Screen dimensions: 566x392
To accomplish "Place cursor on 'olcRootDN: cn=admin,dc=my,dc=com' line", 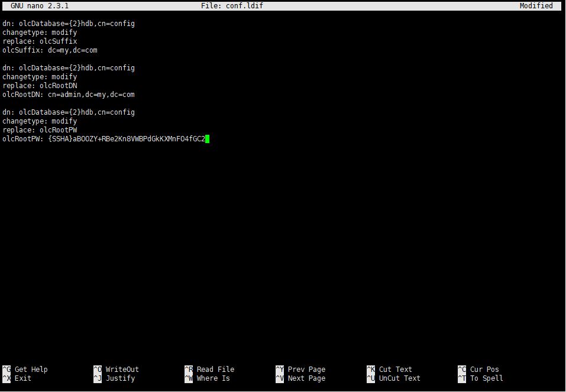I will (x=69, y=95).
